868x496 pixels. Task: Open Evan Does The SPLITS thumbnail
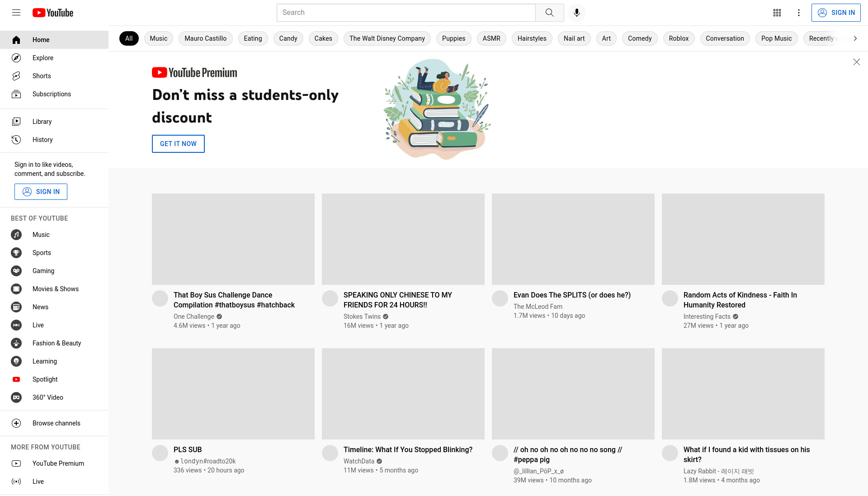point(573,239)
